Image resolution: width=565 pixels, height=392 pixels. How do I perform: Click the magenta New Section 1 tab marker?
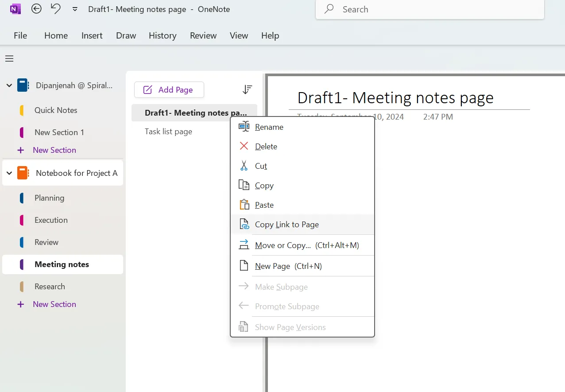tap(22, 132)
